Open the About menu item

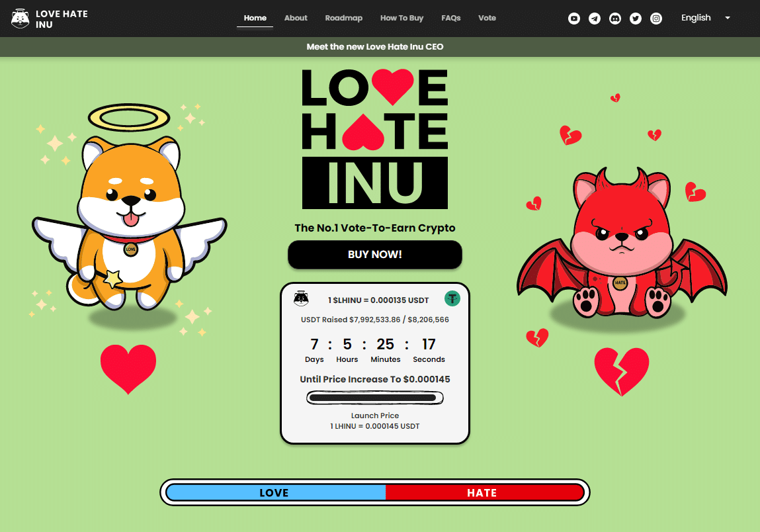tap(296, 18)
